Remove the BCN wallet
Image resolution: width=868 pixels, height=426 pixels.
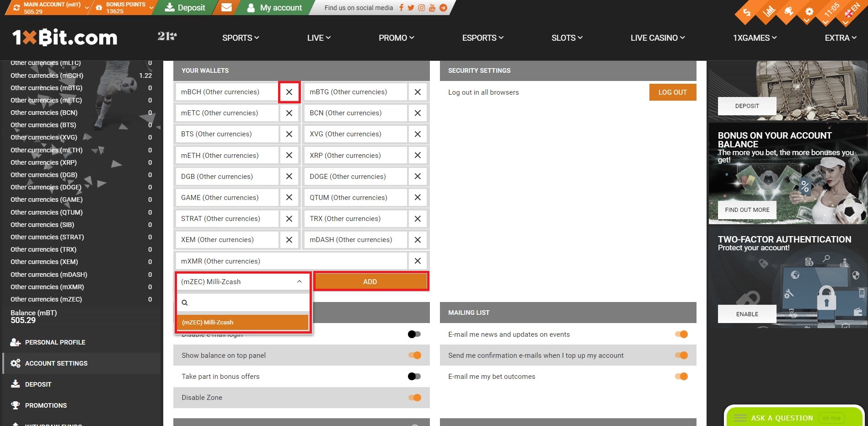(418, 113)
